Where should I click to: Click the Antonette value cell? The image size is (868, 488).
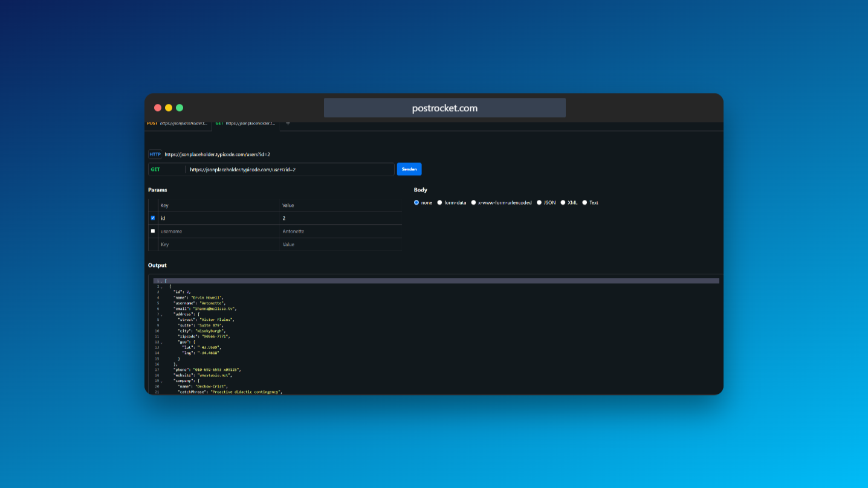pos(340,231)
